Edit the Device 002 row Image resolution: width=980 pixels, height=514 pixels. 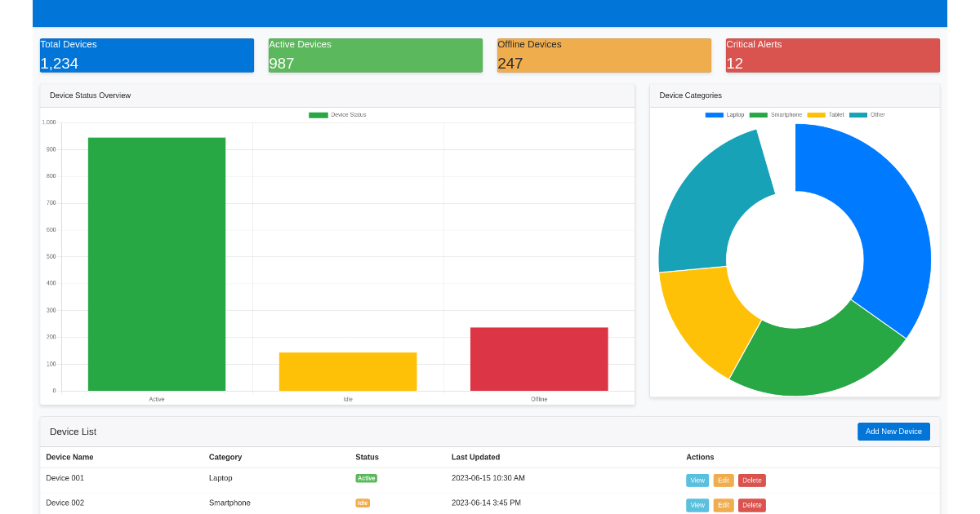pyautogui.click(x=724, y=505)
